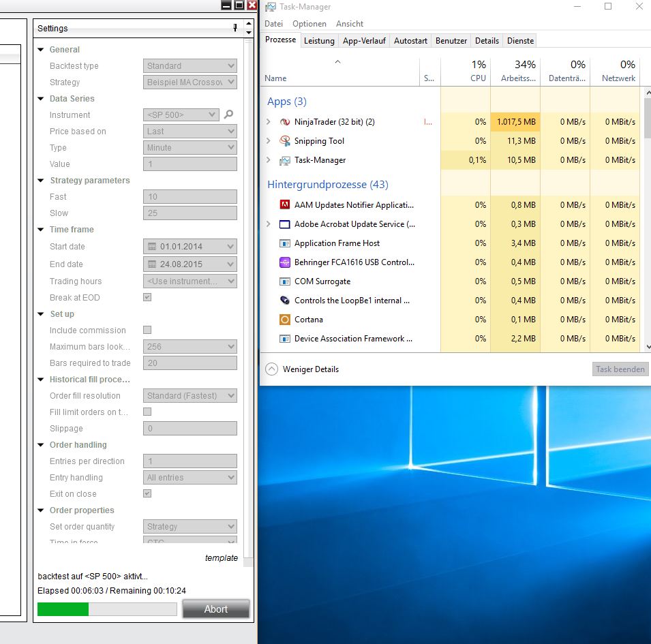Collapse the Data Series section
651x644 pixels.
click(41, 98)
